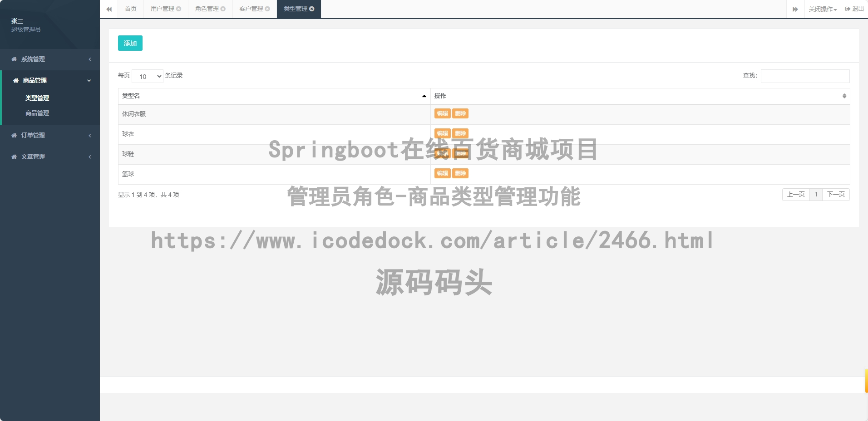Expand the 订单管理 chevron

[90, 136]
